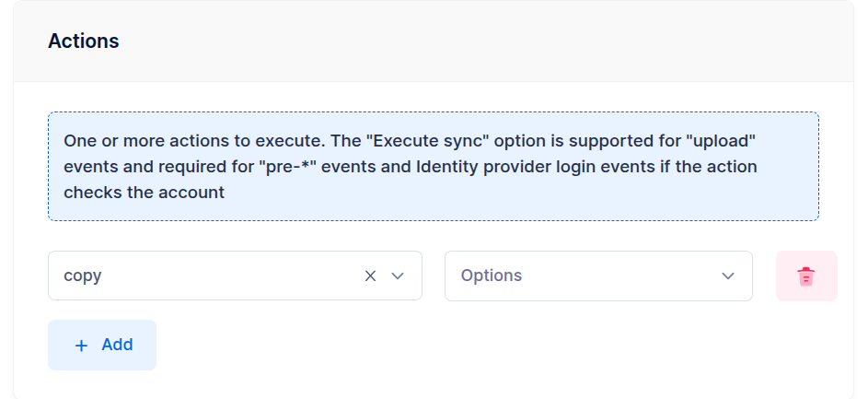Viewport: 868px width, 399px height.
Task: Click the Options multi-select field
Action: (x=598, y=276)
